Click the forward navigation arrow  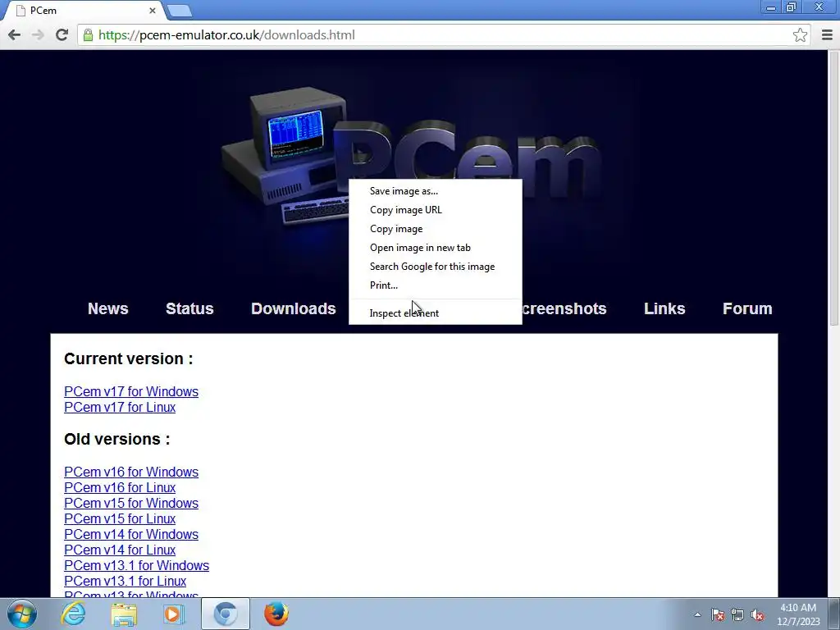coord(38,34)
